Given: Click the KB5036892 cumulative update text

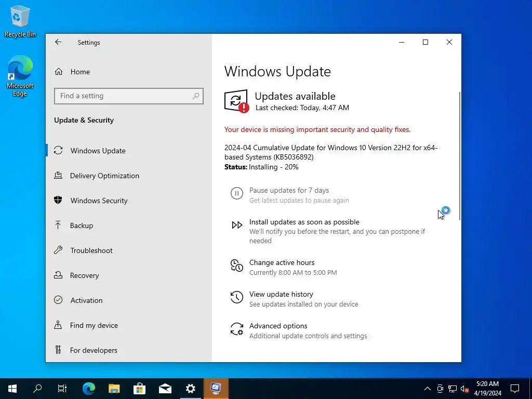Looking at the screenshot, I should 331,152.
